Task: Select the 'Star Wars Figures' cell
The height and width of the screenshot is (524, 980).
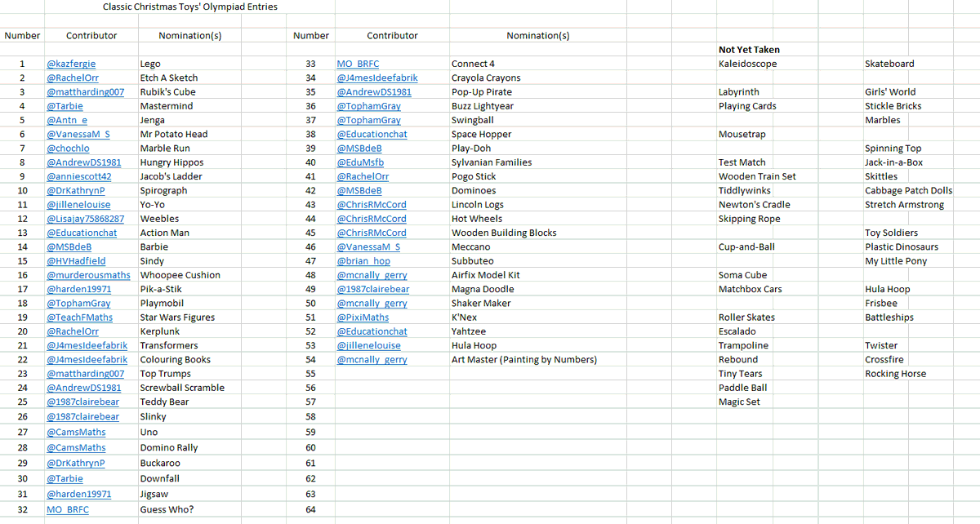Action: point(177,318)
